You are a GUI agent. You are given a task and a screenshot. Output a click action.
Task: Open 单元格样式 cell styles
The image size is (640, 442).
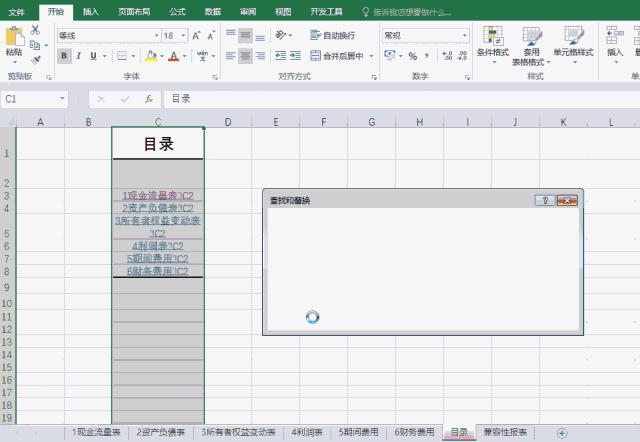(573, 45)
